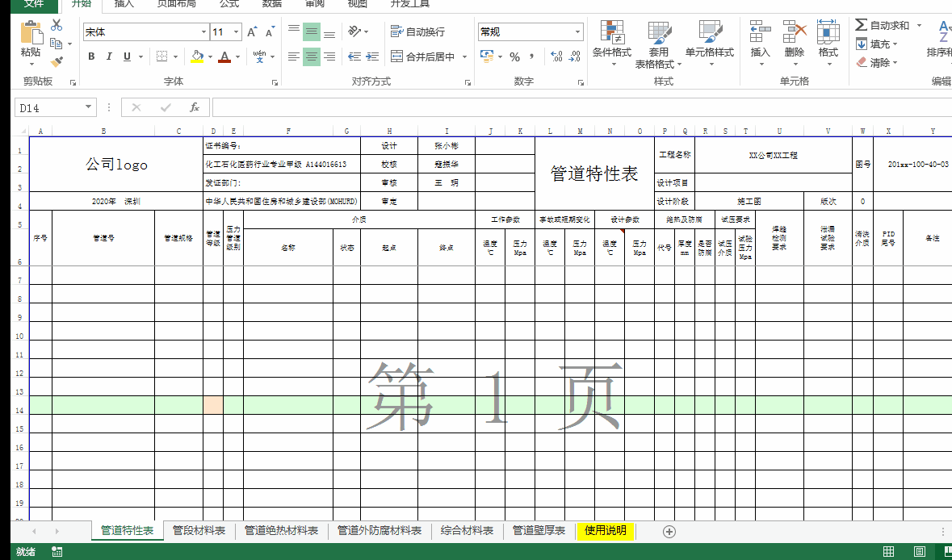Click the fx insert function button

pyautogui.click(x=195, y=107)
